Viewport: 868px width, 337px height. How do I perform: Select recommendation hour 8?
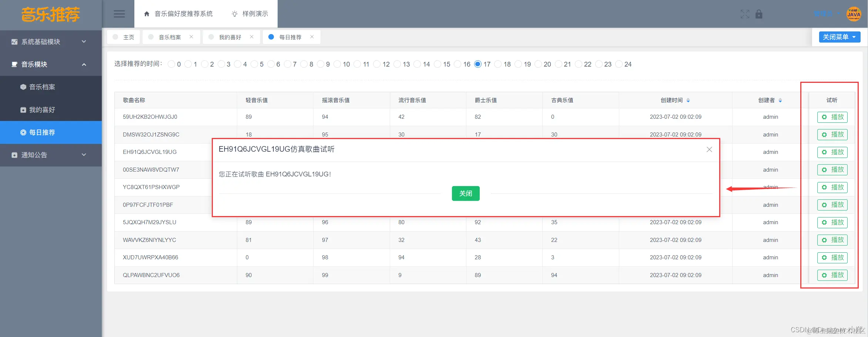tap(304, 64)
